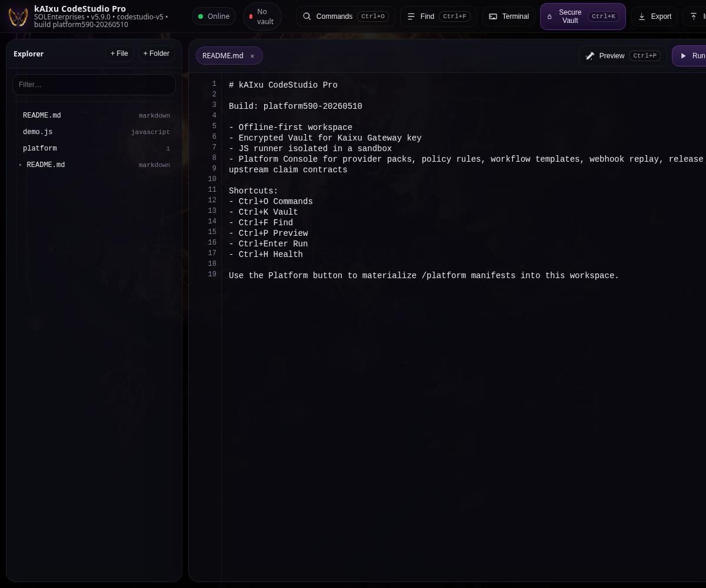Click the '- Ctrl+P Preview' editor line
This screenshot has width=706, height=588.
coord(268,233)
